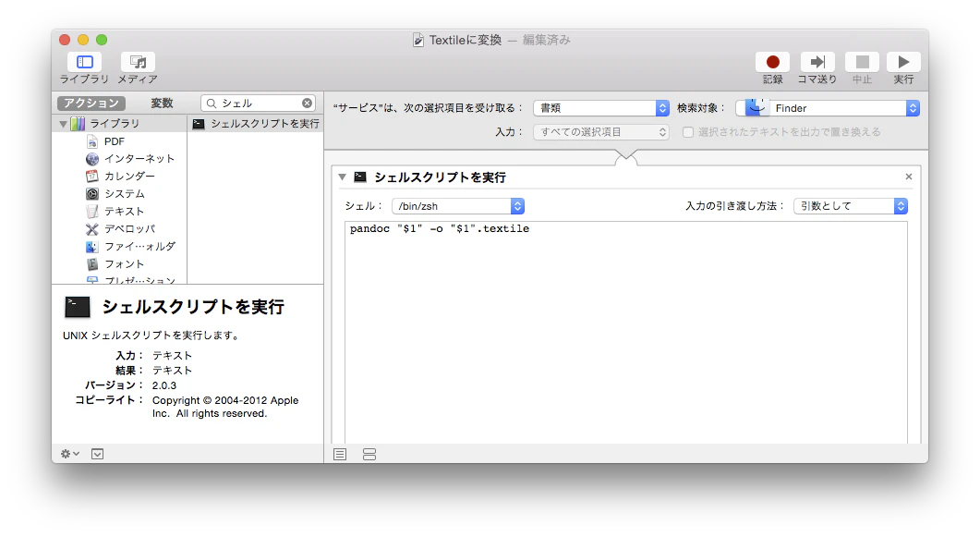The width and height of the screenshot is (980, 537).
Task: Show the workflow log list view
Action: 340,455
